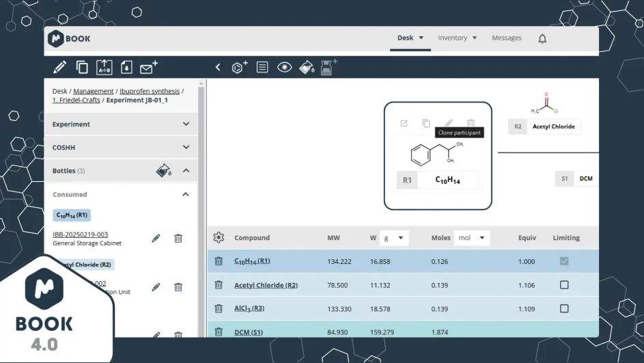Click the copy icon on the R1 participant card
The width and height of the screenshot is (644, 363).
click(x=426, y=123)
